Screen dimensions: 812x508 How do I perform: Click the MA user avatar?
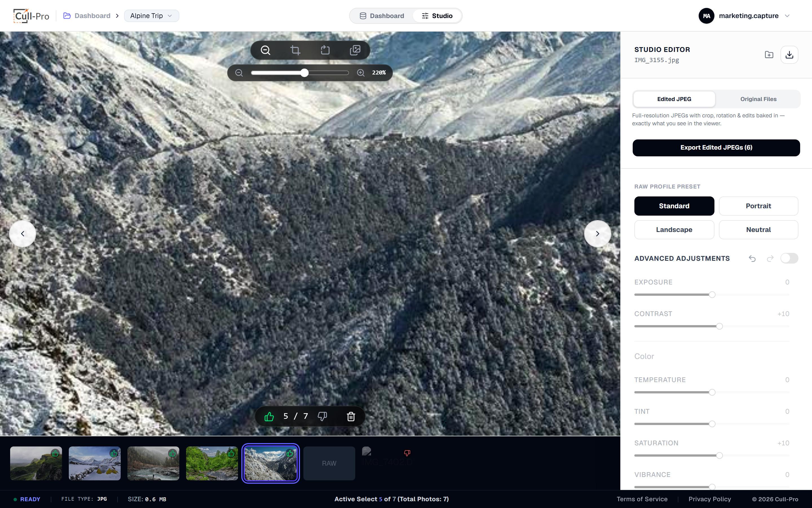706,16
